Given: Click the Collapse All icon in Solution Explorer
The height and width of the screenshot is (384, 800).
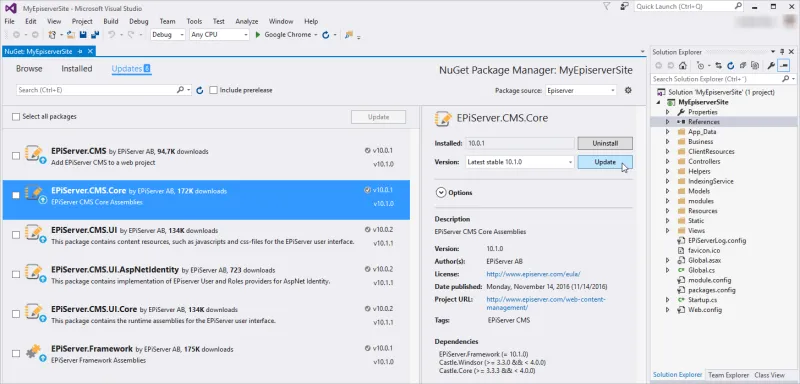Looking at the screenshot, I should (743, 65).
